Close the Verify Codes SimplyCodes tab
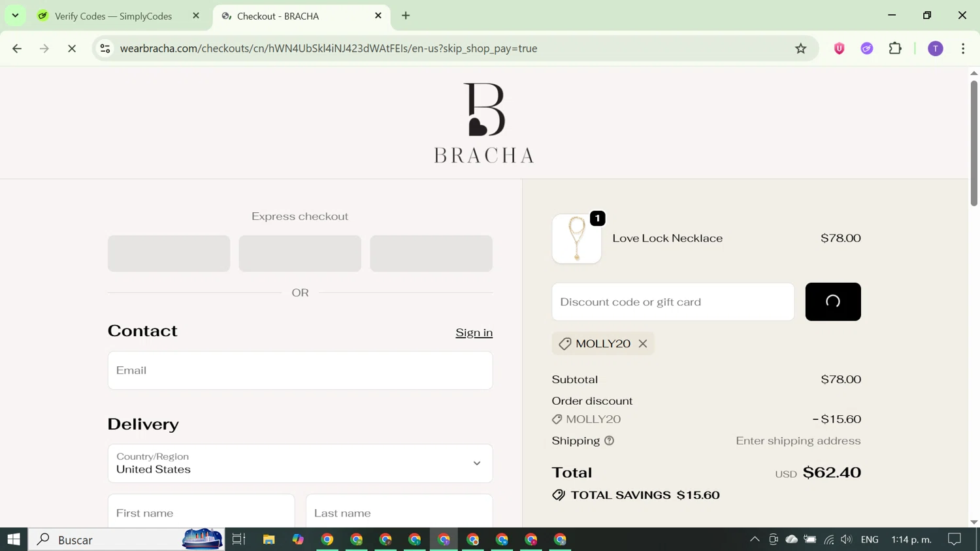 point(196,16)
